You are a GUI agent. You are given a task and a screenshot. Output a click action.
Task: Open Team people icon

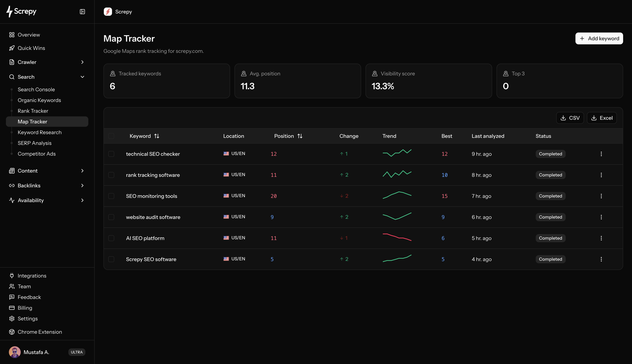point(12,286)
